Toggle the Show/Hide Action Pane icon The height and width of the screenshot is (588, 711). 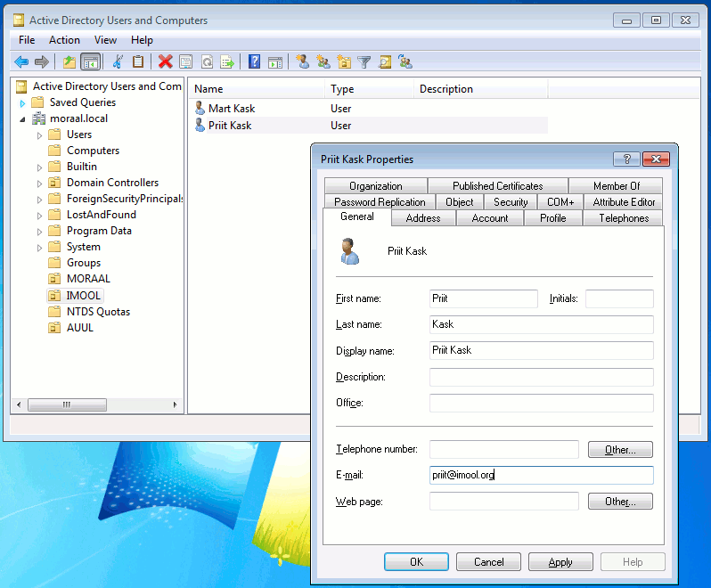(275, 61)
